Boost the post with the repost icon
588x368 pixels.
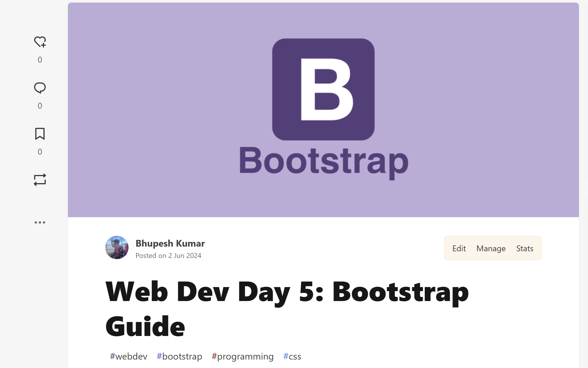point(41,180)
